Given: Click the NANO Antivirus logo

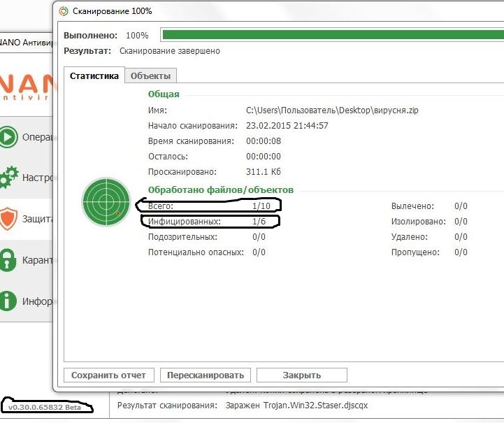Looking at the screenshot, I should [27, 87].
